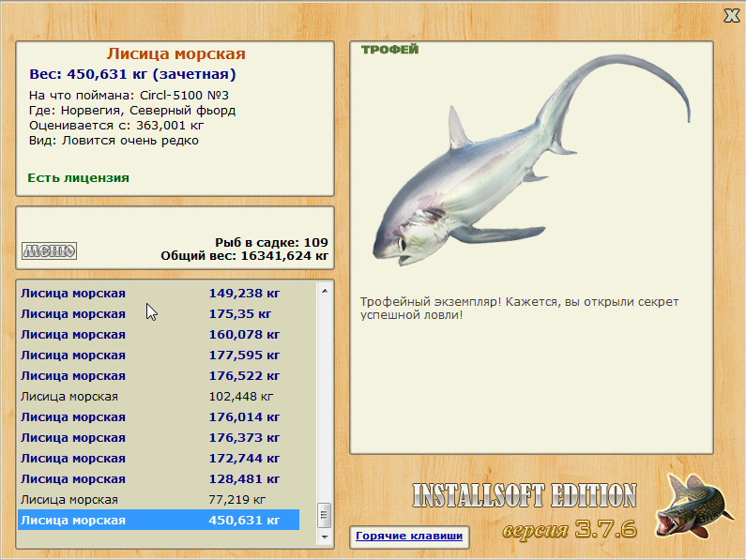Image resolution: width=746 pixels, height=560 pixels.
Task: Click the Лисица морская title heading
Action: pyautogui.click(x=175, y=53)
